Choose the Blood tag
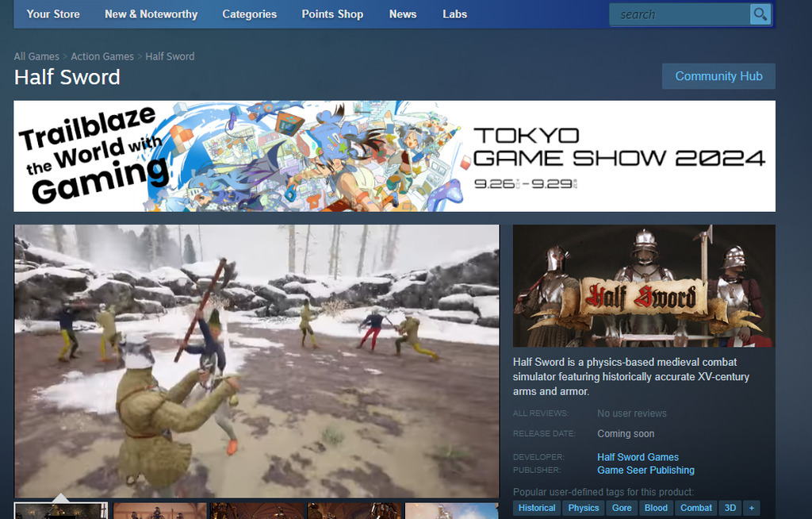812x519 pixels. click(x=656, y=508)
